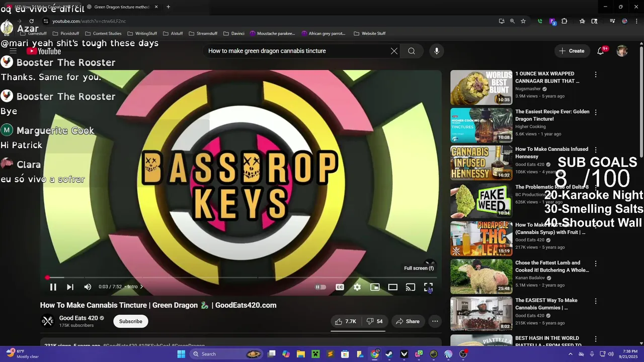Open YouTube hamburger guide menu
The image size is (644, 362).
pyautogui.click(x=13, y=51)
